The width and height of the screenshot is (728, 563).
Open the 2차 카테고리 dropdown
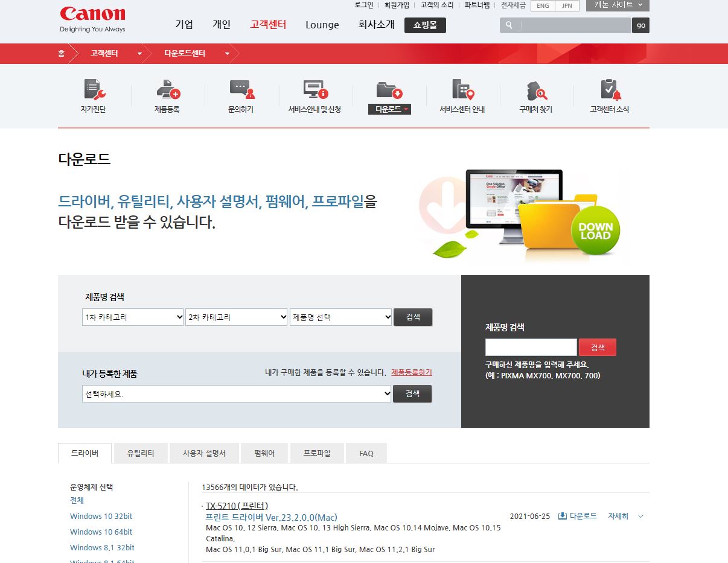pyautogui.click(x=236, y=317)
